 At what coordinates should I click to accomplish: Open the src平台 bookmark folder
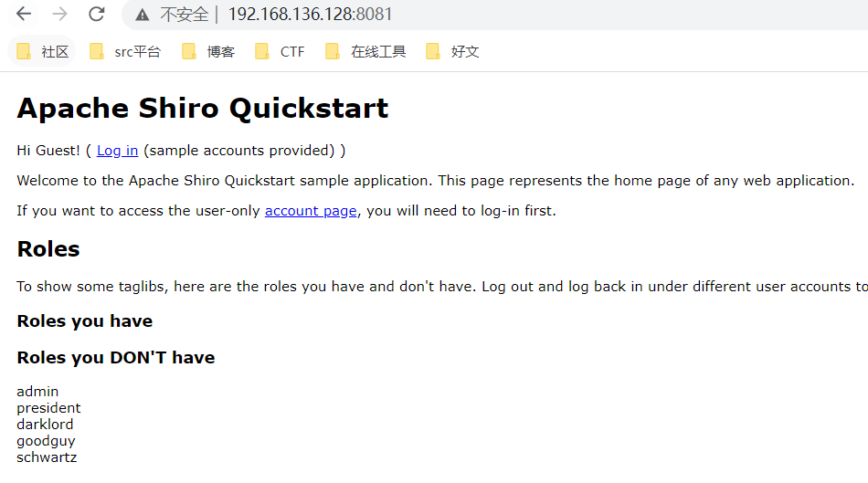point(125,51)
